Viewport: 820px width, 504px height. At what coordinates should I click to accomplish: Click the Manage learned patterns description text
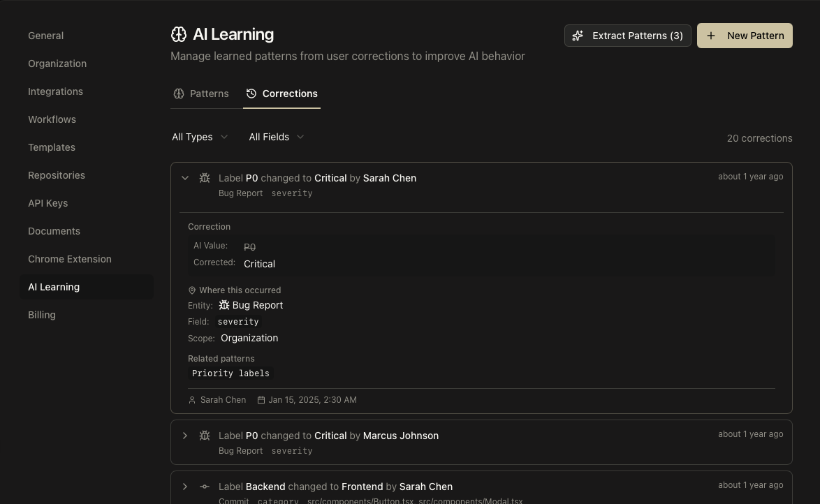[348, 57]
